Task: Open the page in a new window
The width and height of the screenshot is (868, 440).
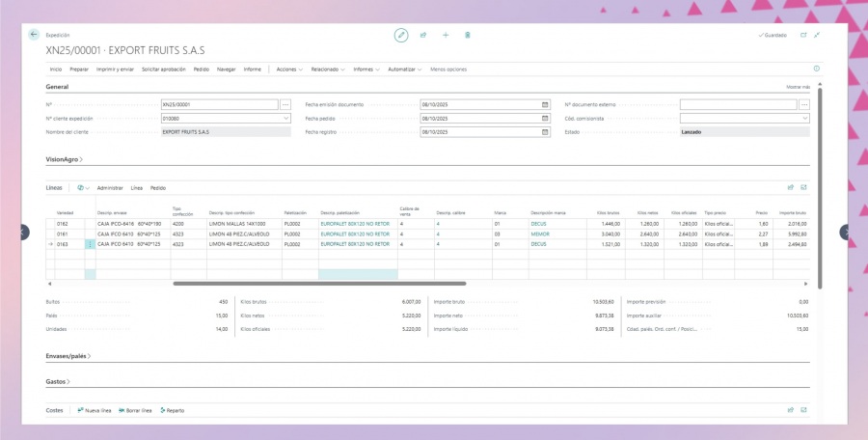Action: pos(802,35)
